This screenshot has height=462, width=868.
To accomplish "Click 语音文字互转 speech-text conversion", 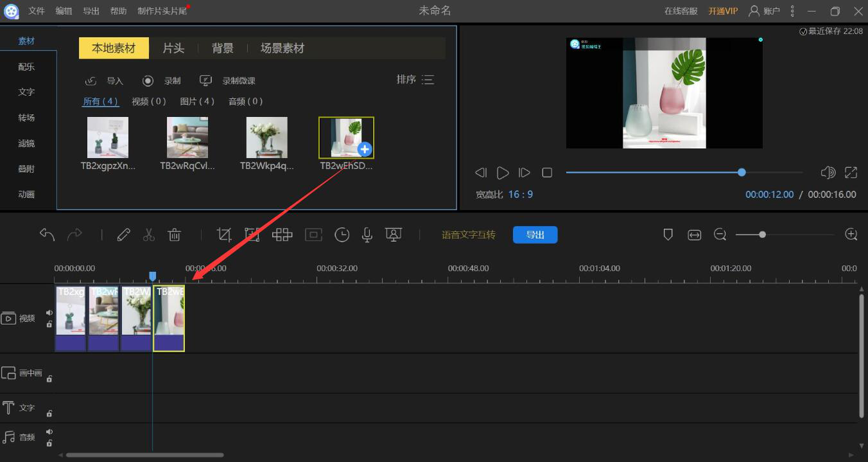I will click(469, 235).
